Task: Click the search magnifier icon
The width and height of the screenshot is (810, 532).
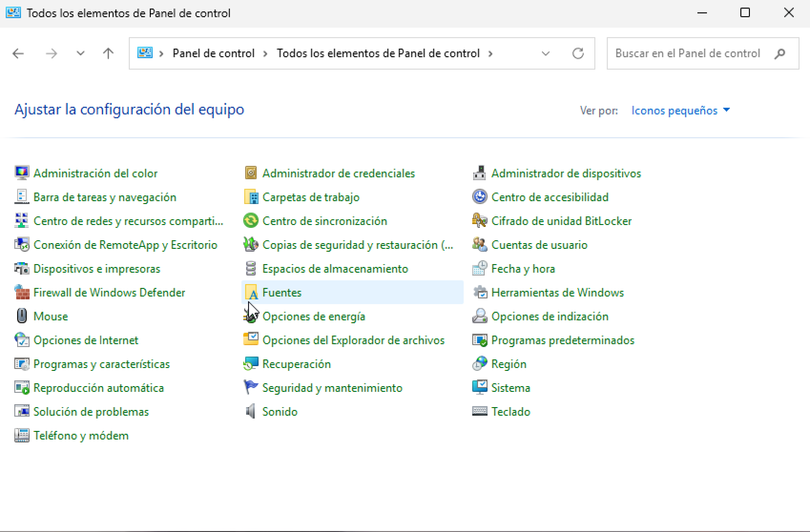Action: [780, 53]
